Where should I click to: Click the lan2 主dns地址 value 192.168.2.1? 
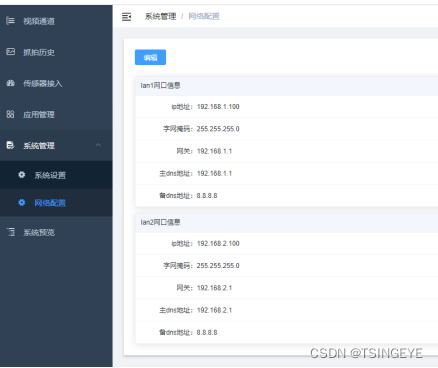(x=214, y=310)
